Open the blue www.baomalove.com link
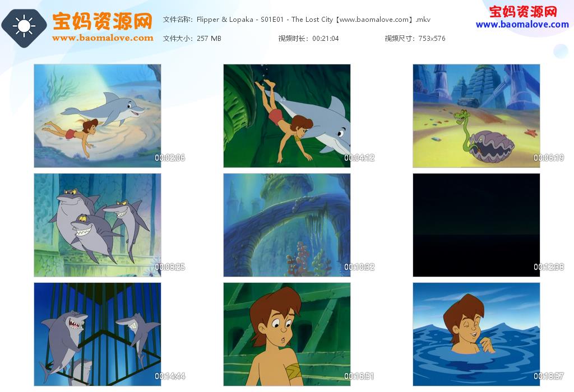The height and width of the screenshot is (392, 574). pyautogui.click(x=522, y=25)
